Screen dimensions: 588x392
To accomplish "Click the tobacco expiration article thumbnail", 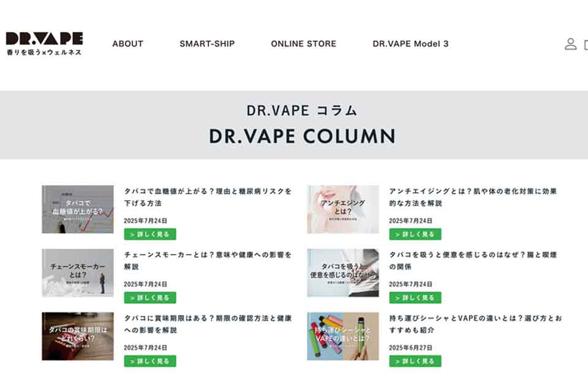I will tap(78, 336).
